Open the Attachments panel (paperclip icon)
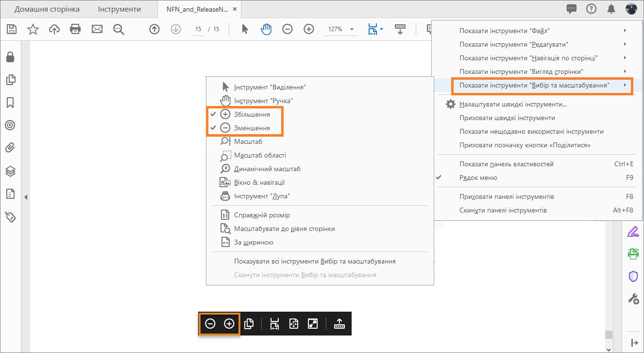The height and width of the screenshot is (353, 644). [10, 148]
